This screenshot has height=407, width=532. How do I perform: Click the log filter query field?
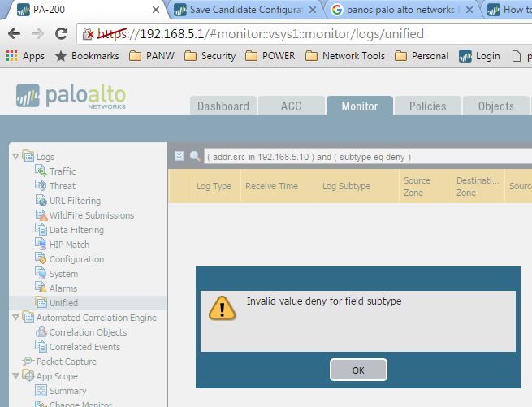[x=368, y=157]
